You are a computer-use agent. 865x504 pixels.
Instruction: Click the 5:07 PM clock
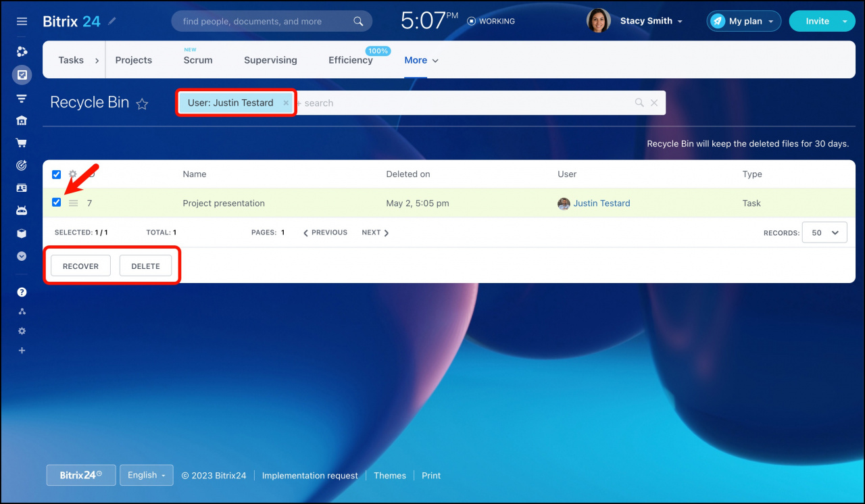coord(429,21)
